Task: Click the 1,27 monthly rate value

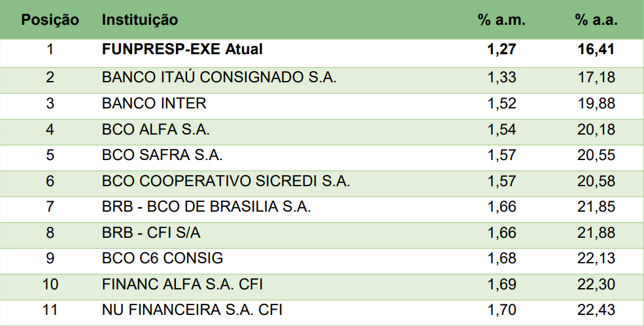Action: 501,50
